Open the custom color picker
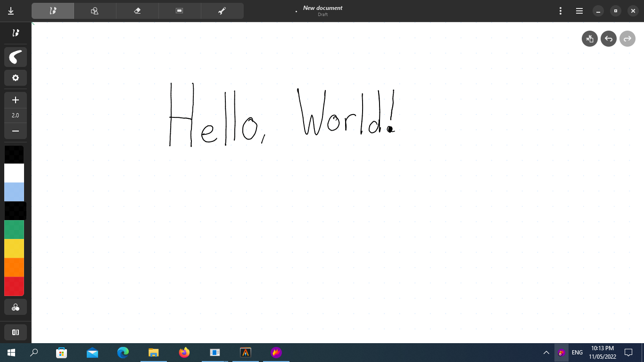Screen dimensions: 644x362 pyautogui.click(x=16, y=307)
